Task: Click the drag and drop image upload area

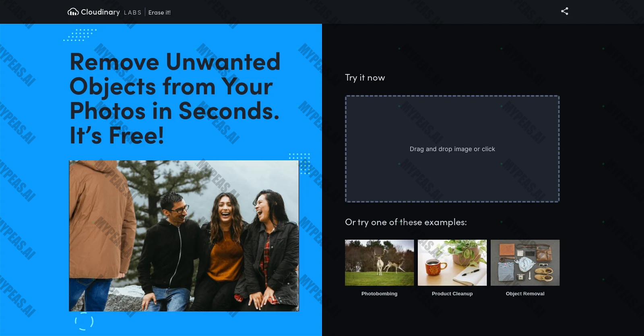Action: (452, 149)
